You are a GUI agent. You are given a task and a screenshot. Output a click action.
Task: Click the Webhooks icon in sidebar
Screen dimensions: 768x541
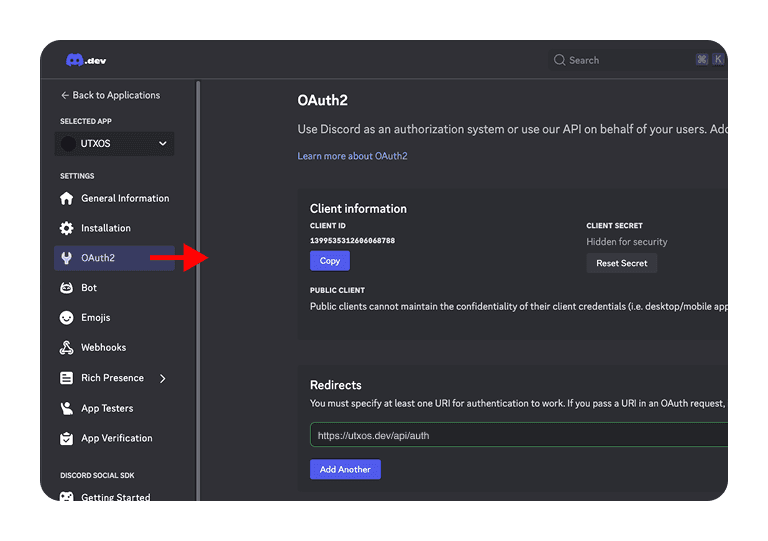click(x=67, y=348)
